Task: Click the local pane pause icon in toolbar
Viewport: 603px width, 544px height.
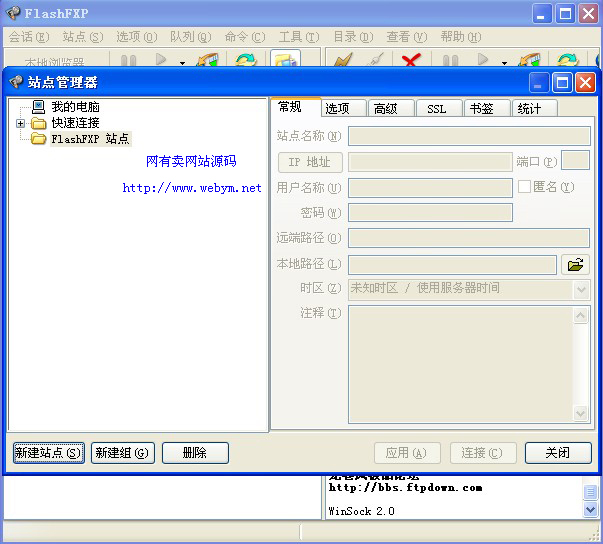Action: tap(128, 60)
